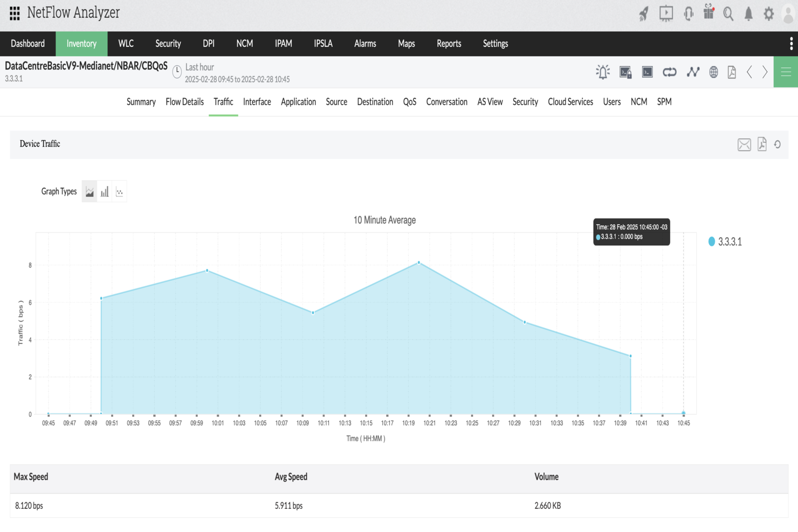Screen dimensions: 798x532
Task: Open the WLC menu
Action: coord(126,44)
